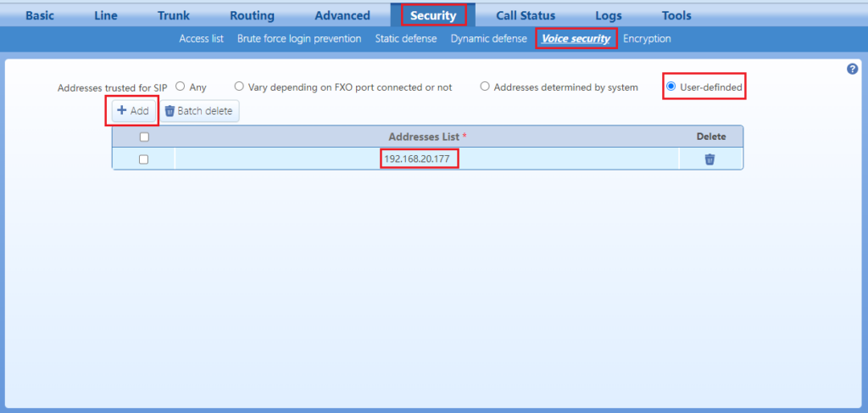The image size is (868, 413).
Task: Delete the 192.168.20.177 entry via trash icon
Action: click(709, 159)
